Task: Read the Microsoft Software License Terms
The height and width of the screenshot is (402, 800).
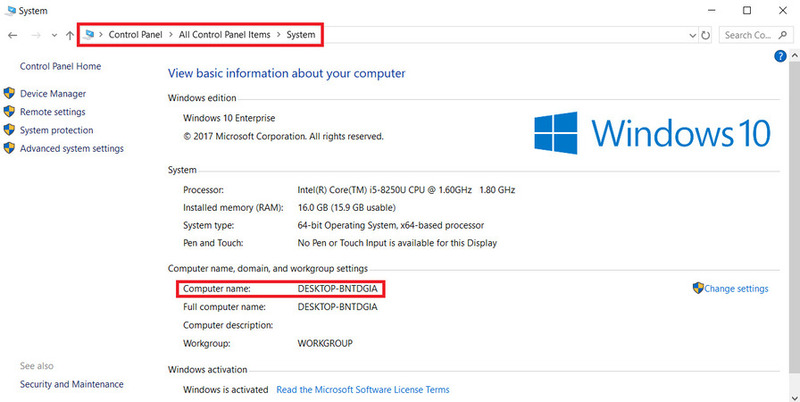Action: tap(362, 389)
